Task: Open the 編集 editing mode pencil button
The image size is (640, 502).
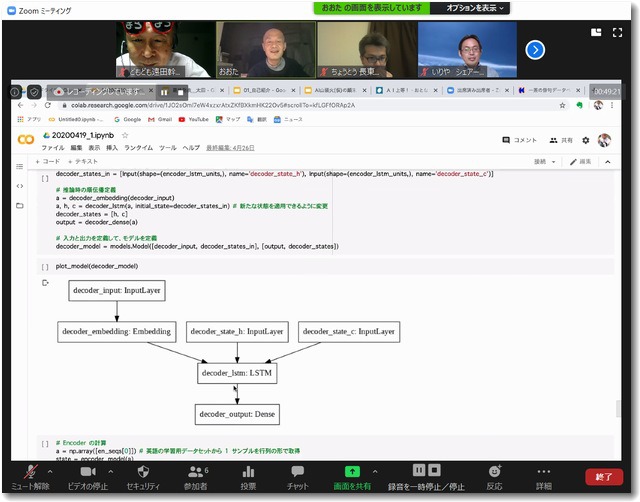Action: [x=580, y=162]
